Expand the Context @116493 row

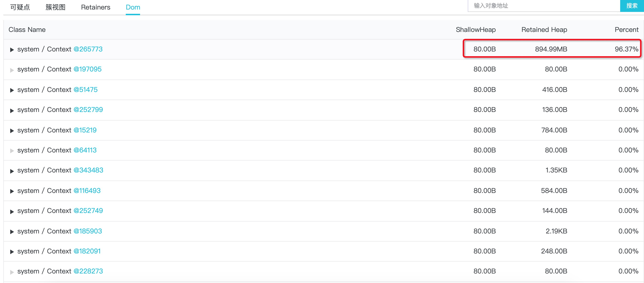pos(12,191)
